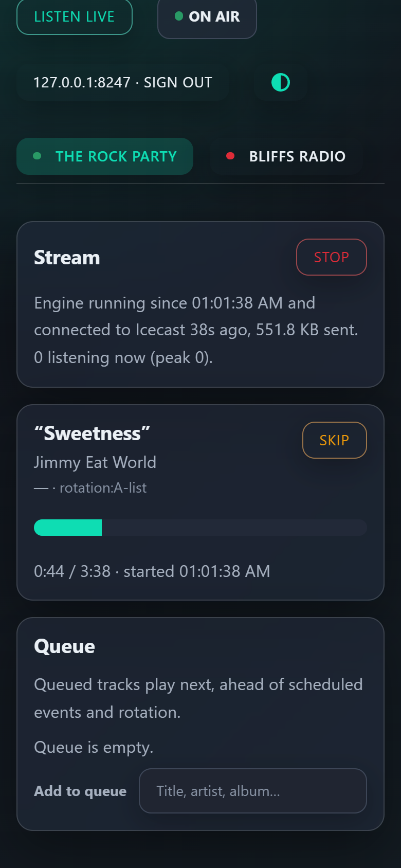Select the "Sweetness" song title

(92, 433)
